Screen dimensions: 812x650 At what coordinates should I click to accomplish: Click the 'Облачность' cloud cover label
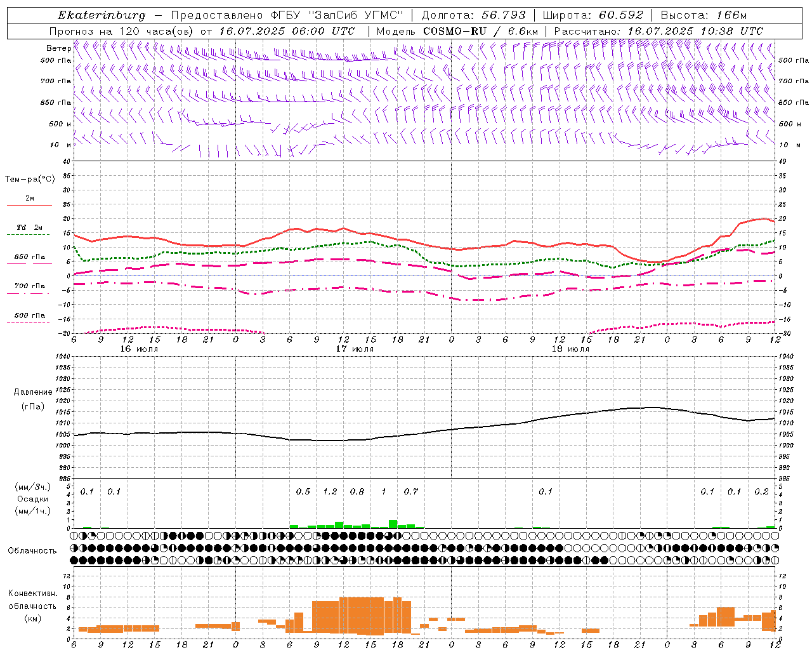(x=32, y=550)
